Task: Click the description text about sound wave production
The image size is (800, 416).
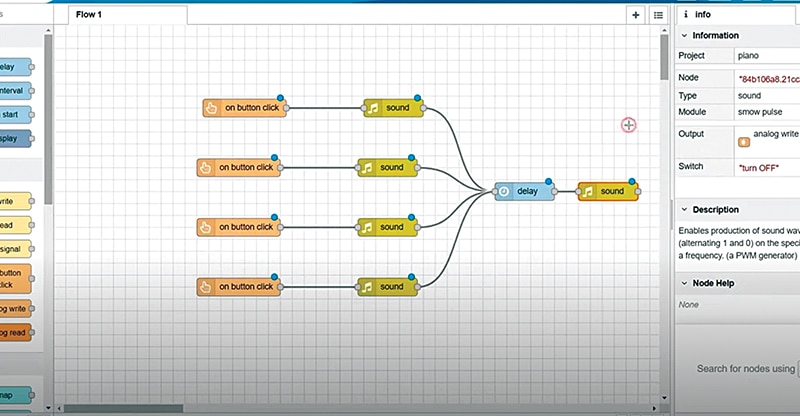Action: (x=739, y=243)
